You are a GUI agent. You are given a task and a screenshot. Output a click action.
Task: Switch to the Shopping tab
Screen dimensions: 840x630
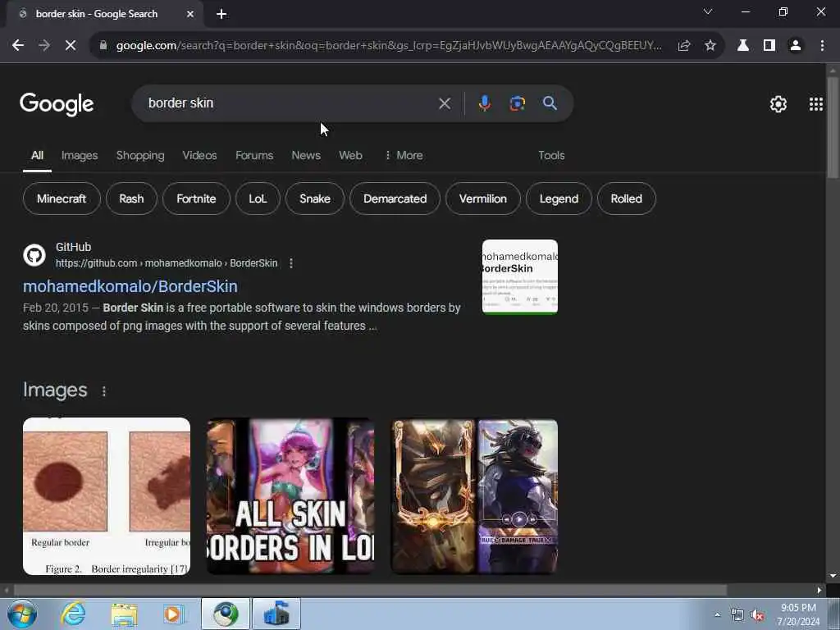tap(140, 155)
